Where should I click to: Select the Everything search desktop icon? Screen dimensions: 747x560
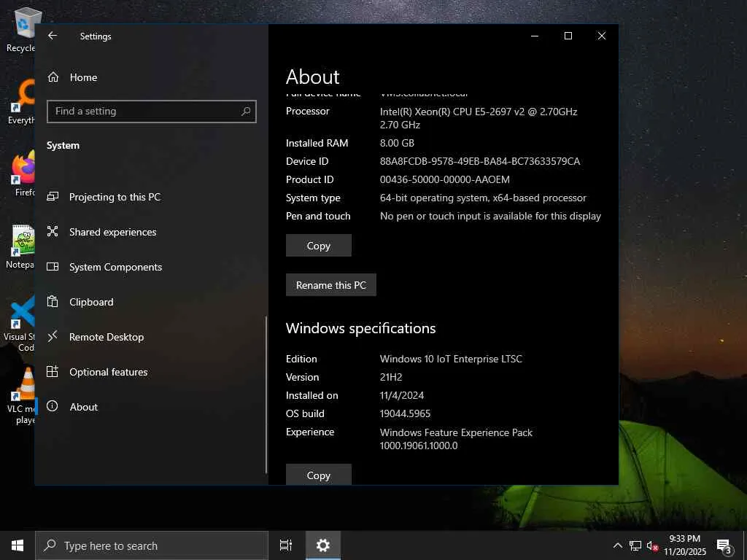pos(21,102)
